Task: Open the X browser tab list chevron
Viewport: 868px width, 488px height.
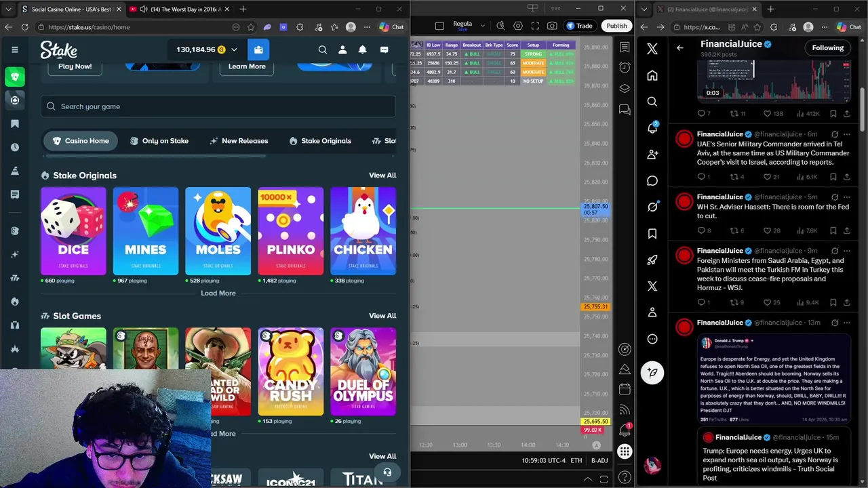Action: point(644,9)
